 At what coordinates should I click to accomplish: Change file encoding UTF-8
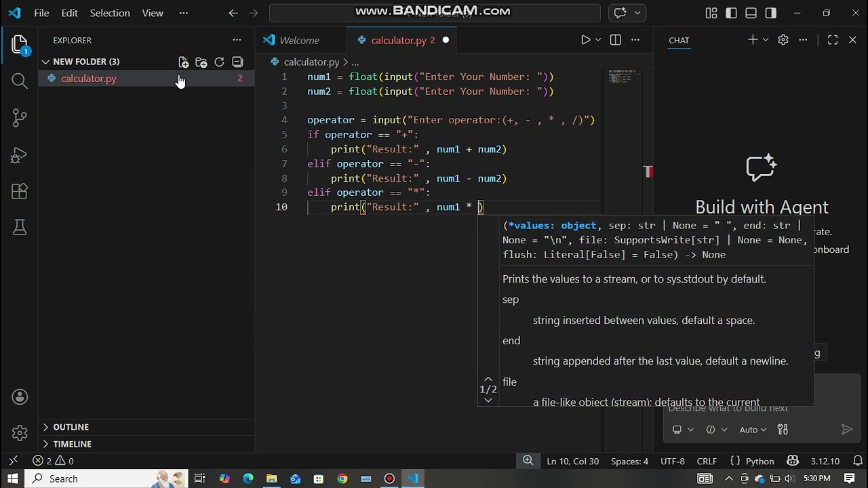(673, 461)
